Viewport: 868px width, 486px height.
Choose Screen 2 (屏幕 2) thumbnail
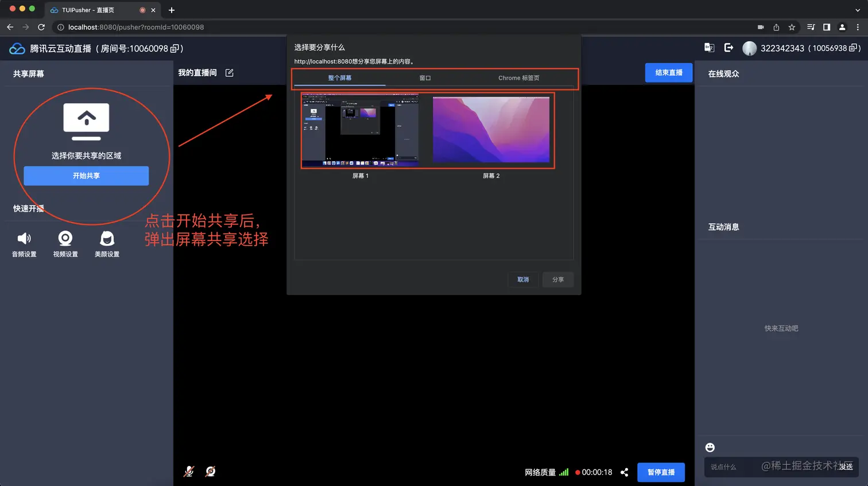pyautogui.click(x=491, y=130)
